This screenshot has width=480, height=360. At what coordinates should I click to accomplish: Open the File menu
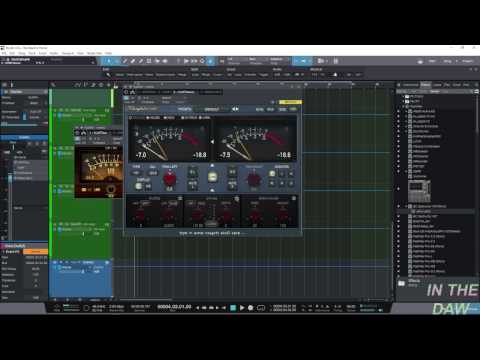pos(4,53)
